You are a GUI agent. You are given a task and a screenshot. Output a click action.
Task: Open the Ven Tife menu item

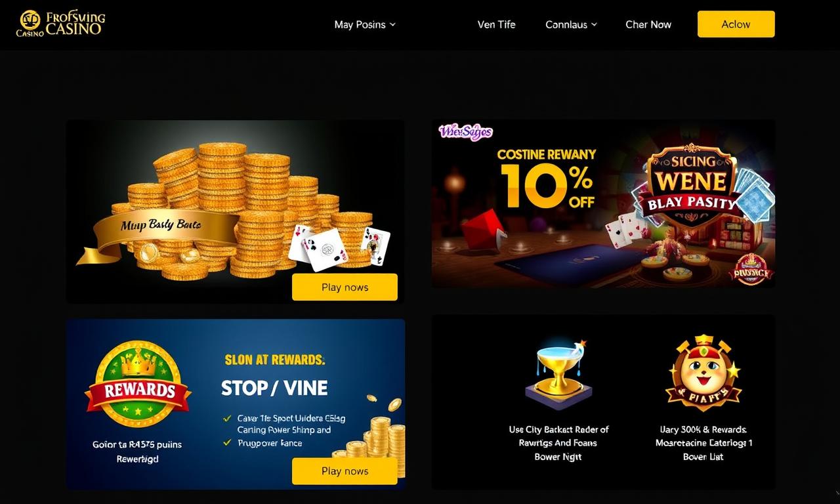(x=496, y=24)
